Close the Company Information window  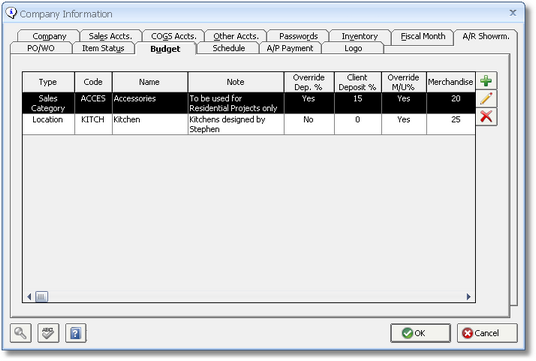tap(513, 13)
